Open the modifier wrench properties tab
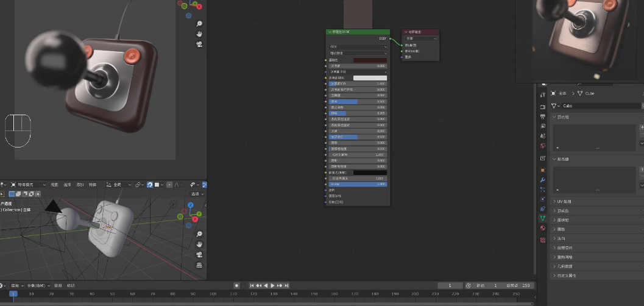Image resolution: width=644 pixels, height=306 pixels. 542,180
